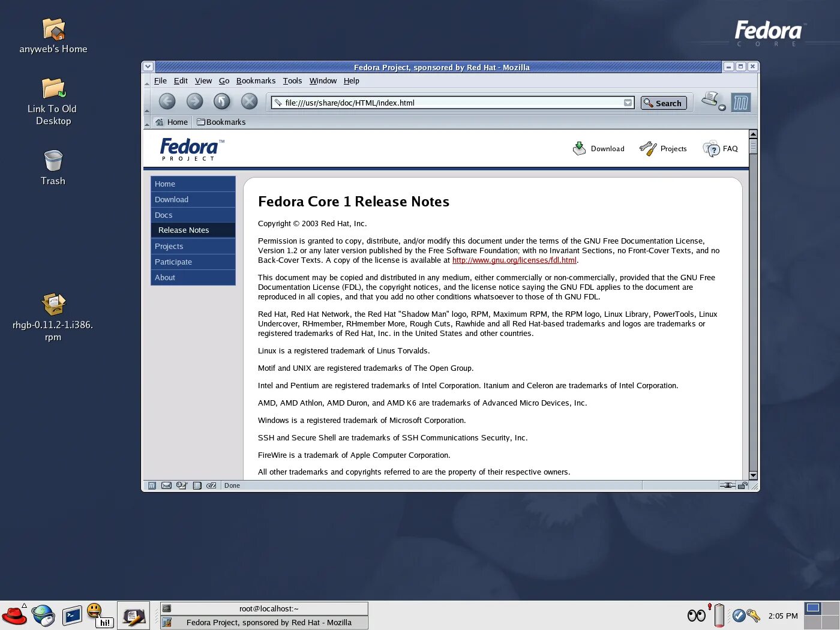Viewport: 840px width, 630px height.
Task: Open Mail from status bar envelope icon
Action: tap(166, 485)
